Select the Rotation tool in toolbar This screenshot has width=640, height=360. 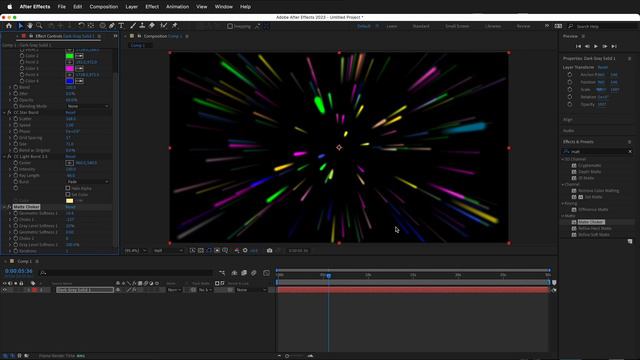(81, 26)
